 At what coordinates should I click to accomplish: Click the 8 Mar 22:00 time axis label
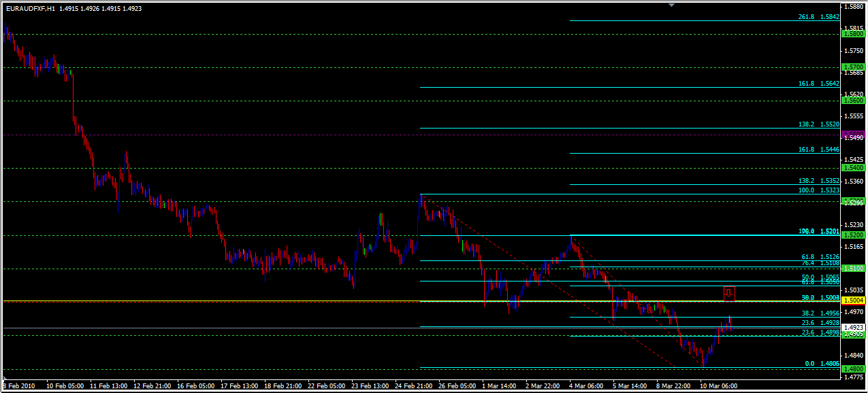click(674, 386)
